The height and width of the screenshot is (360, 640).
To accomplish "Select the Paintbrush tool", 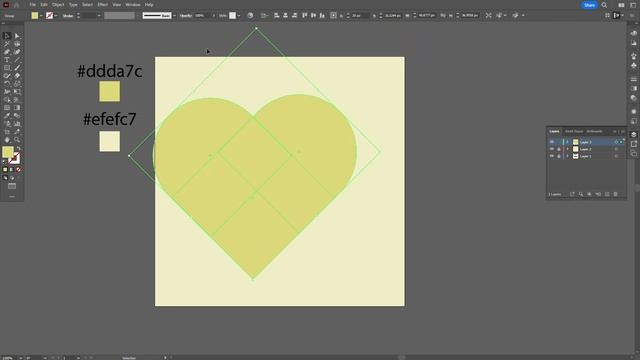I will (17, 68).
